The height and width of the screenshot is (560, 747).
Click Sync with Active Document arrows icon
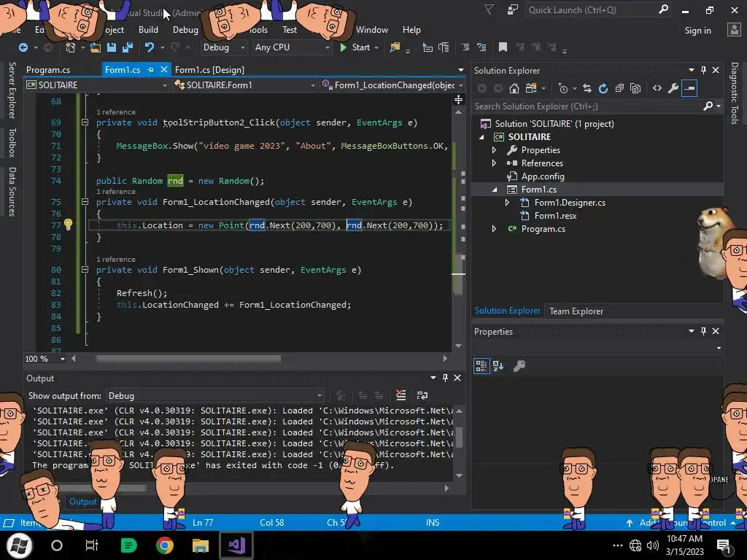tap(587, 88)
